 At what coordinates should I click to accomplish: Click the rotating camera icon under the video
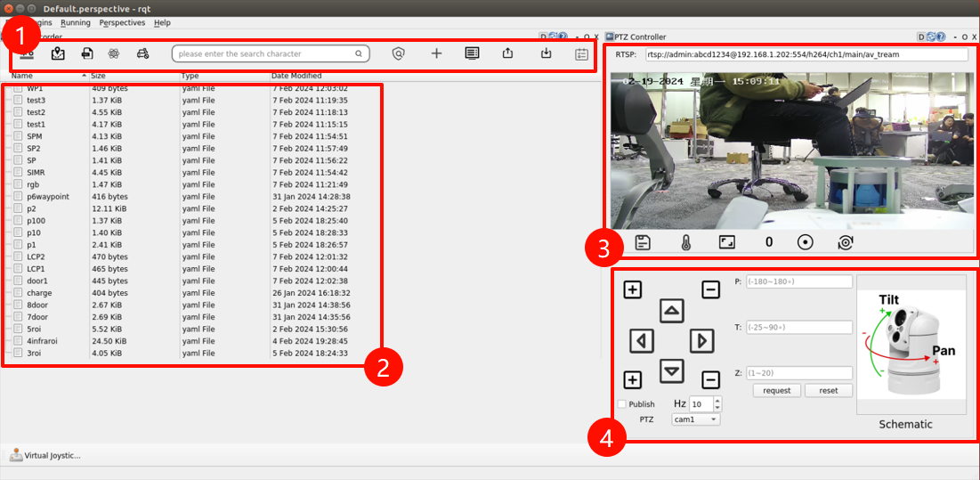click(846, 242)
